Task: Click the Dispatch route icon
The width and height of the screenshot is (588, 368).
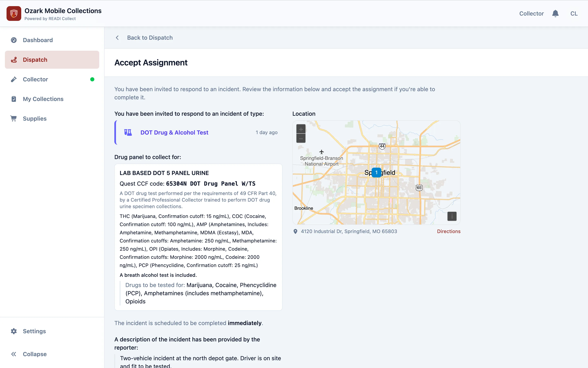Action: click(14, 60)
